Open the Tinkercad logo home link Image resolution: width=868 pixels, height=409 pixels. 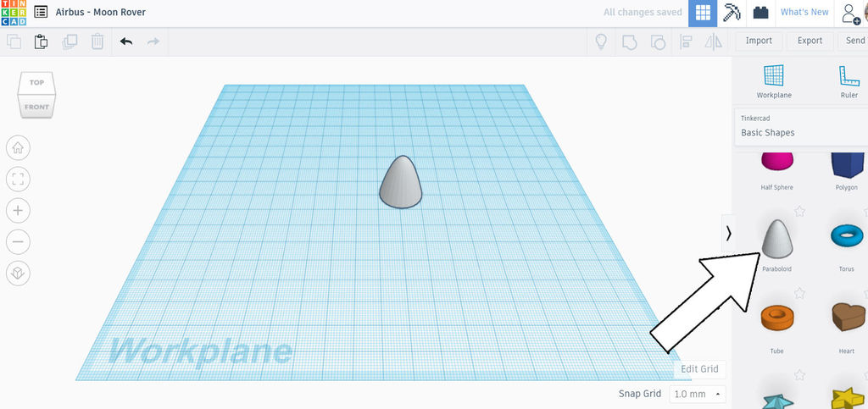tap(13, 12)
